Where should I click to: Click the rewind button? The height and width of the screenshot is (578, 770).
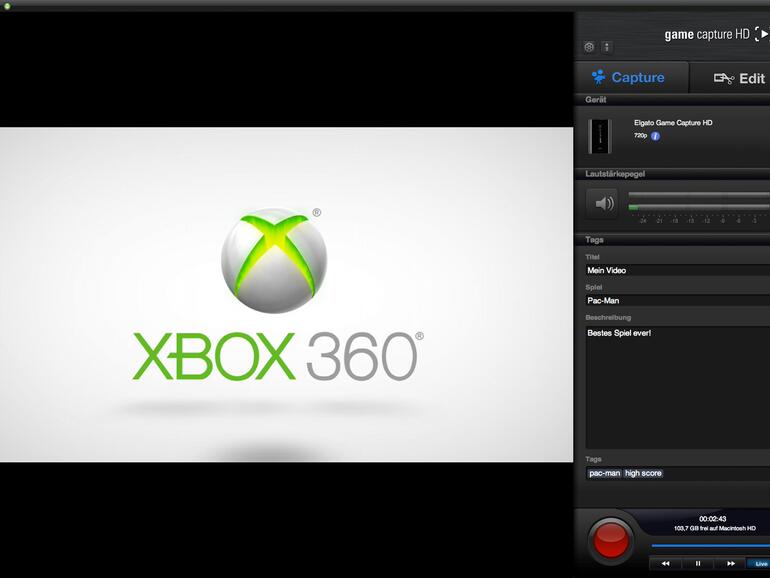click(x=665, y=563)
